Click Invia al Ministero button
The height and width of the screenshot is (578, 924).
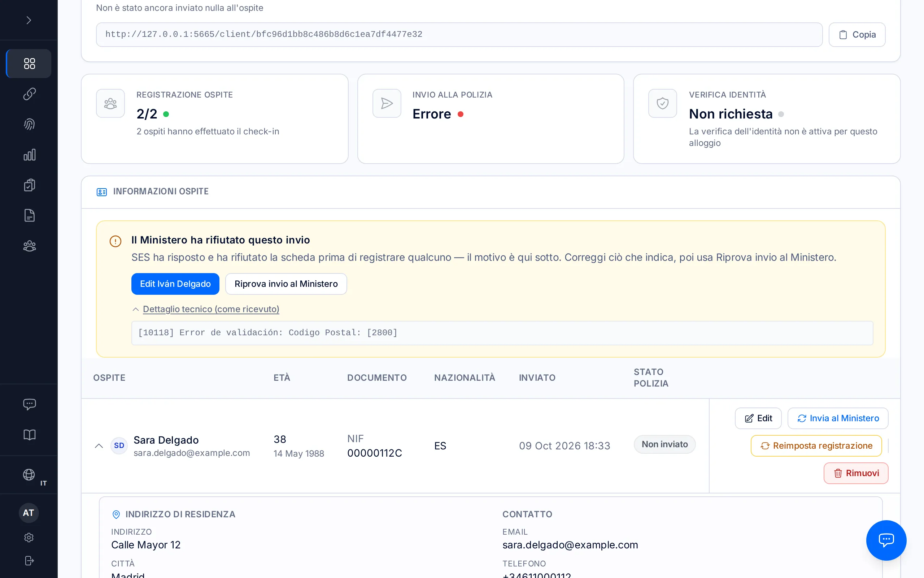(x=838, y=418)
